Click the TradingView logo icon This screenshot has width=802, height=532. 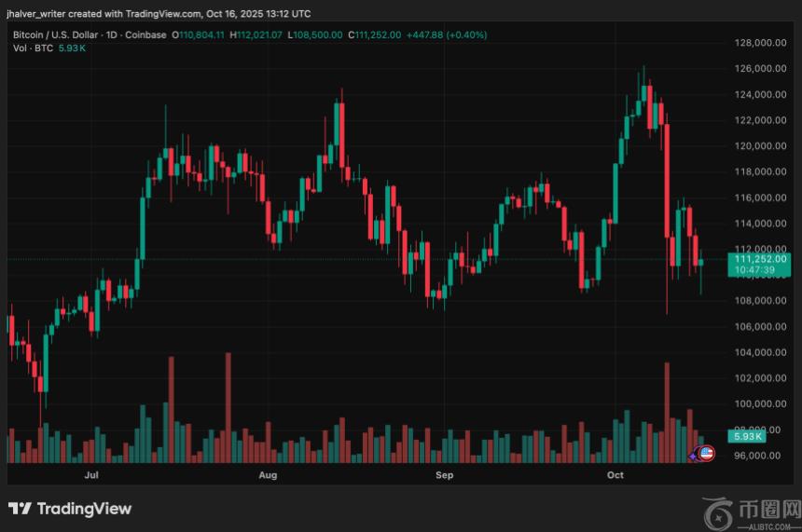[21, 509]
